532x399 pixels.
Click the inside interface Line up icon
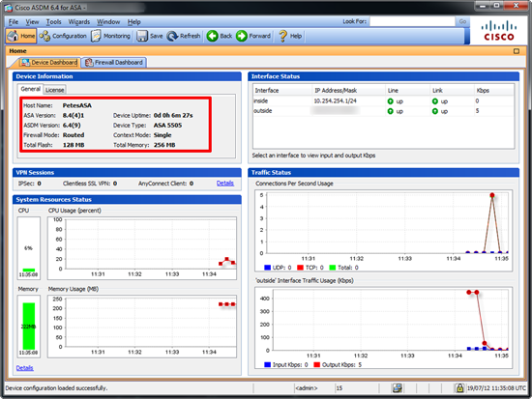coord(390,101)
